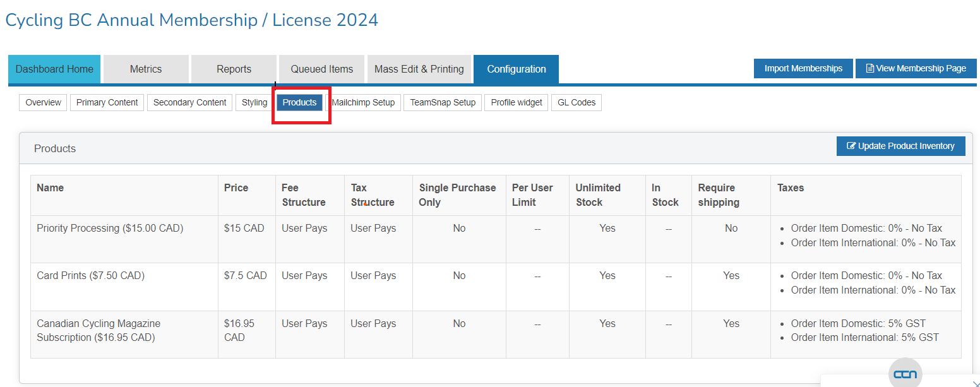Select the Products sub-tab
980x387 pixels.
click(299, 102)
